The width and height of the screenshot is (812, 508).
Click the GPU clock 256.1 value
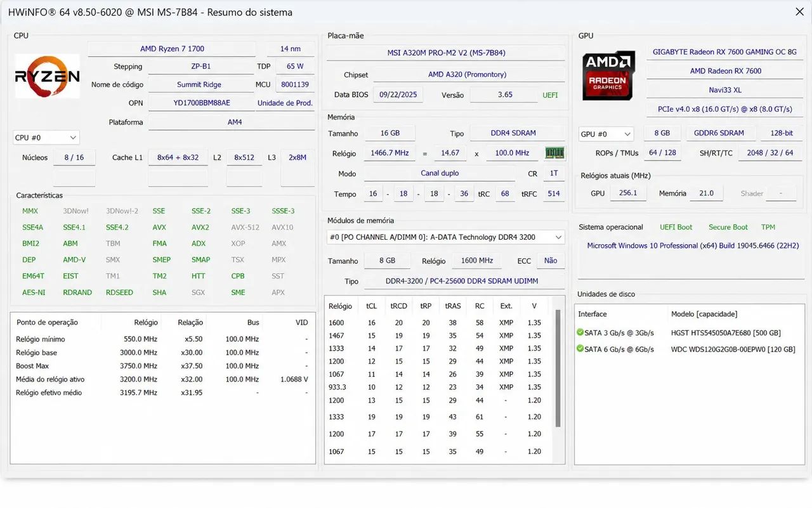627,193
